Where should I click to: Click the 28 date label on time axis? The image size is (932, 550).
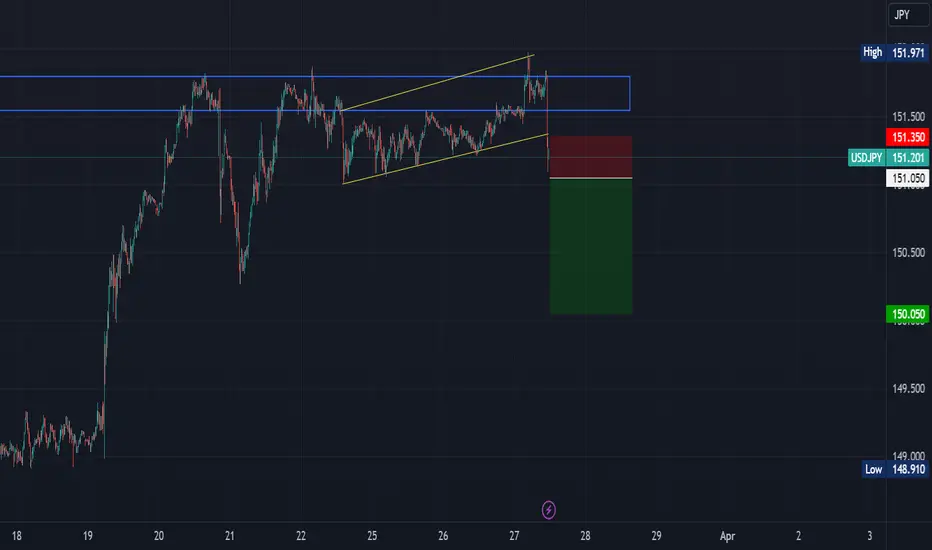[585, 536]
